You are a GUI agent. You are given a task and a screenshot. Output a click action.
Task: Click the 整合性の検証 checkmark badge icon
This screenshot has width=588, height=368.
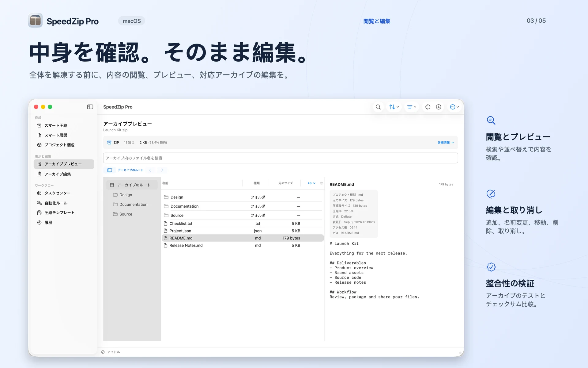coord(491,267)
